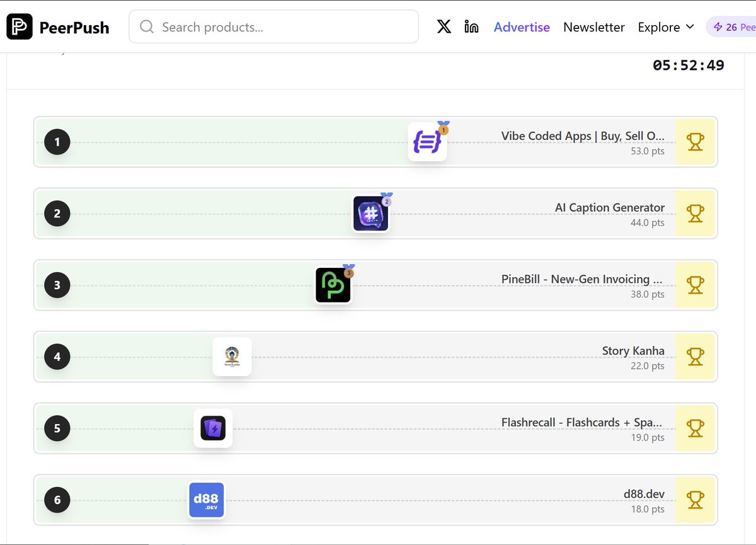This screenshot has height=545, width=756.
Task: Open d88.dev product title
Action: 644,495
